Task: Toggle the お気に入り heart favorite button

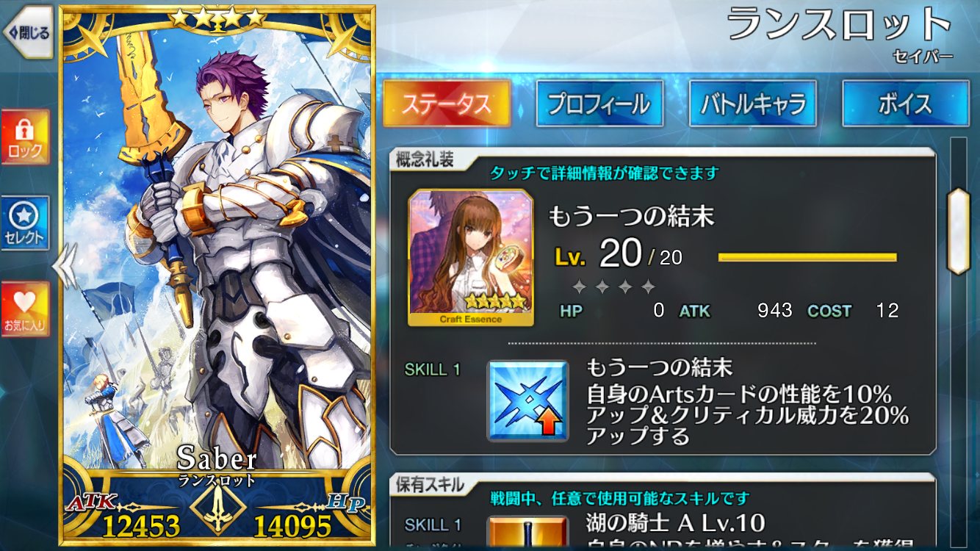Action: [25, 309]
